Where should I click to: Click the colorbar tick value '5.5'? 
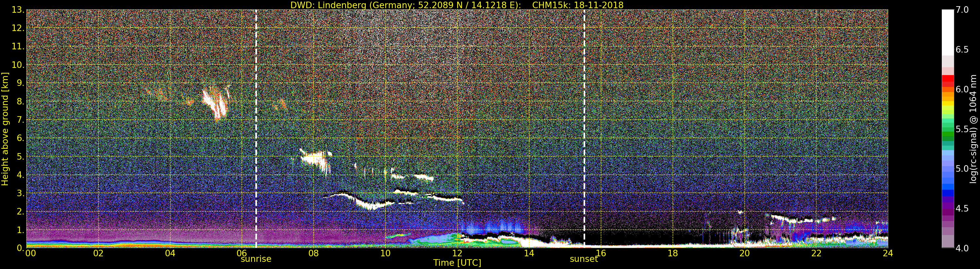[x=962, y=129]
